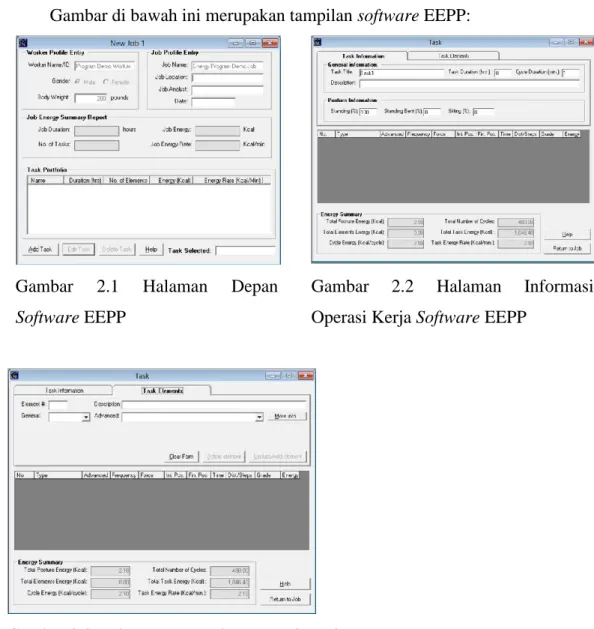
Task: Click the New Job 1 window app icon
Action: (x=23, y=43)
